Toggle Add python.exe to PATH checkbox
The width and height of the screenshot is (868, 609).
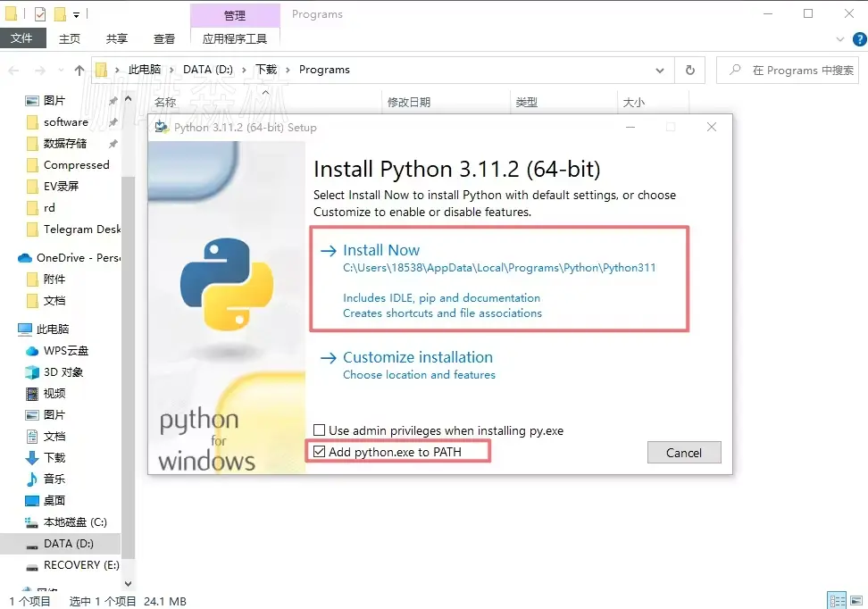click(320, 452)
